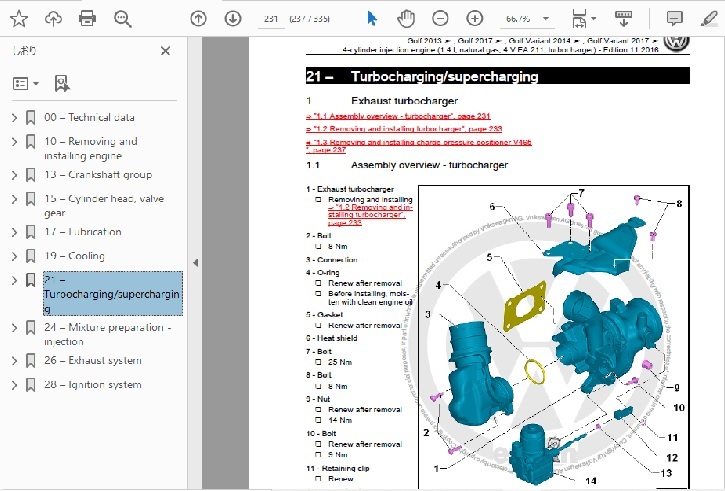Expand the 24 – Mixture preparation bookmark

coord(14,328)
